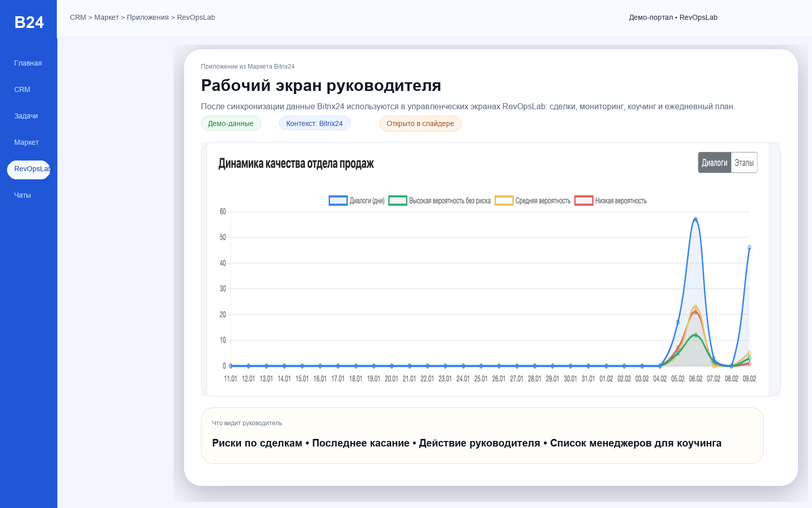The height and width of the screenshot is (508, 812).
Task: Open the RevOpsLab sidebar item
Action: pos(28,170)
